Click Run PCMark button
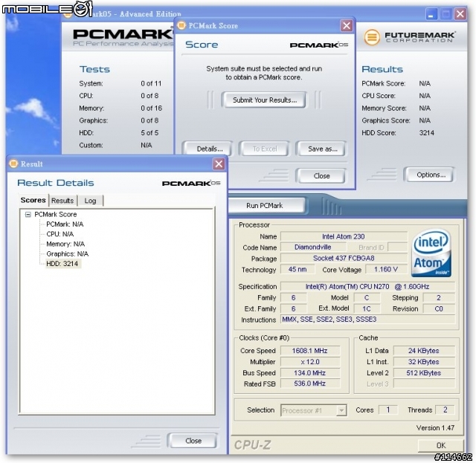The image size is (476, 463). (x=266, y=205)
